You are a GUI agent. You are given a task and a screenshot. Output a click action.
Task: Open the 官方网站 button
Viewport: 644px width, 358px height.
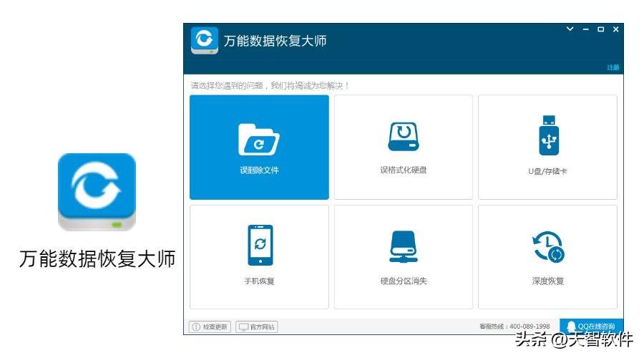257,326
